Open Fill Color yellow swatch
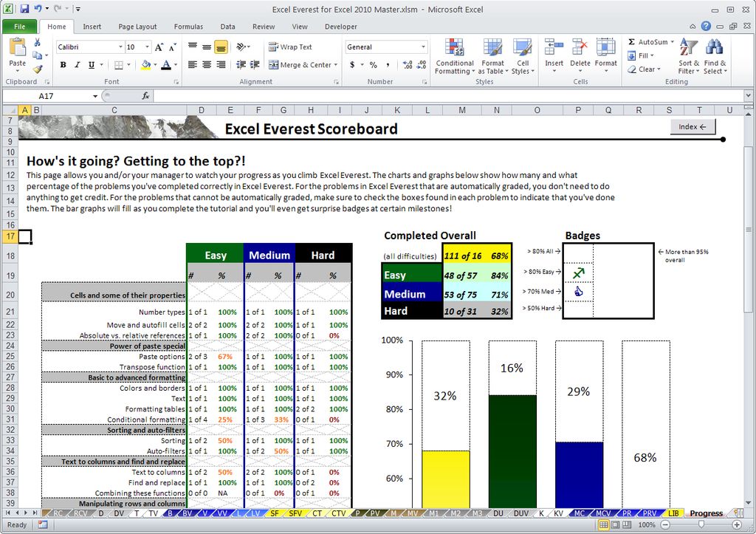The image size is (756, 534). tap(145, 65)
